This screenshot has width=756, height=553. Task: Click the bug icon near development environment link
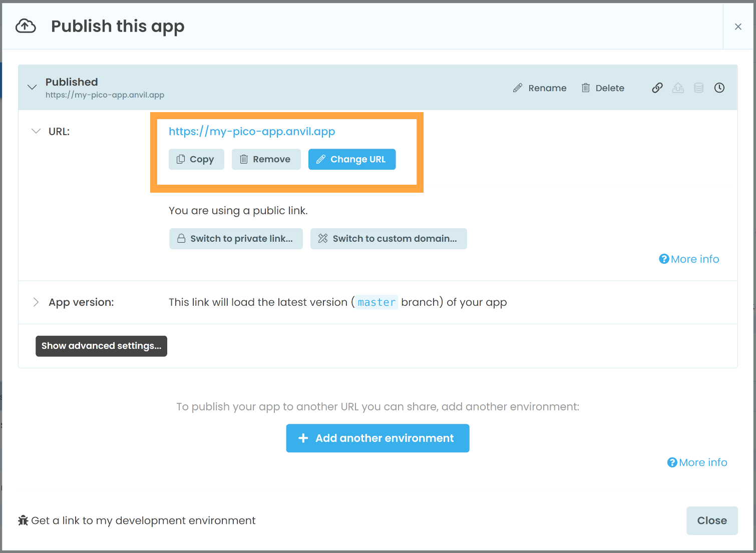tap(23, 520)
